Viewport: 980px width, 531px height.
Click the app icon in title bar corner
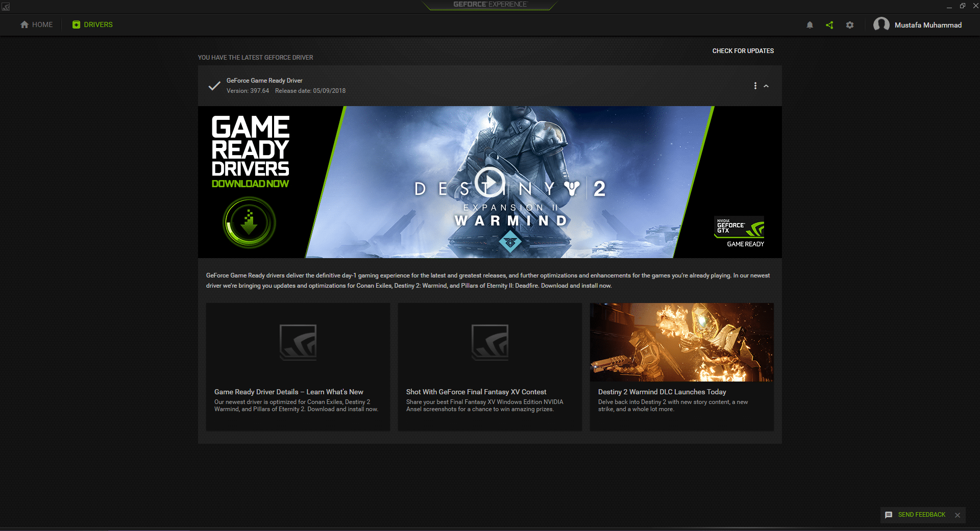(x=6, y=6)
